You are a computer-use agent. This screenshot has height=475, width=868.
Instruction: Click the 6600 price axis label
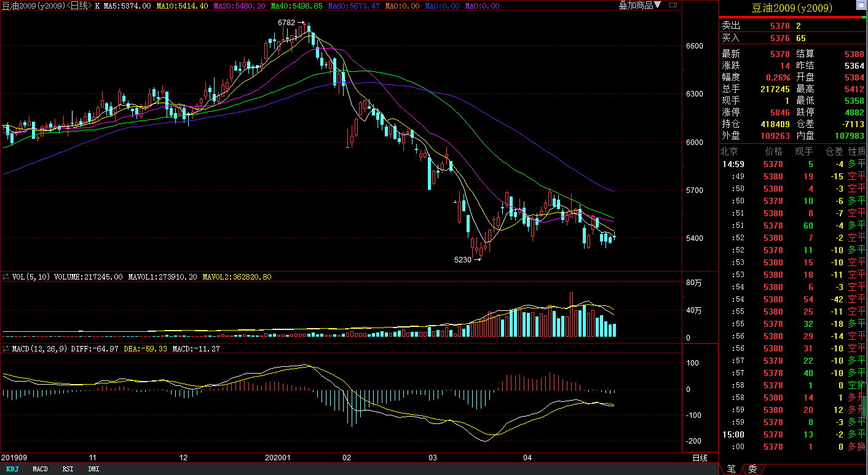point(694,46)
